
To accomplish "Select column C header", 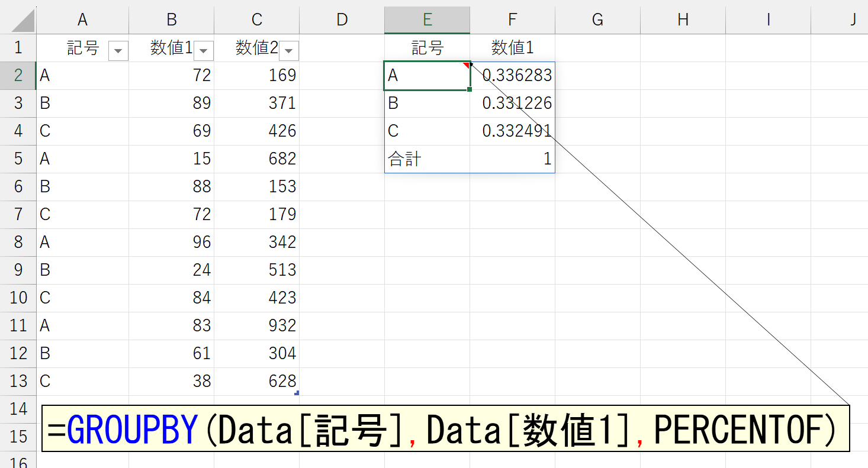I will click(257, 20).
